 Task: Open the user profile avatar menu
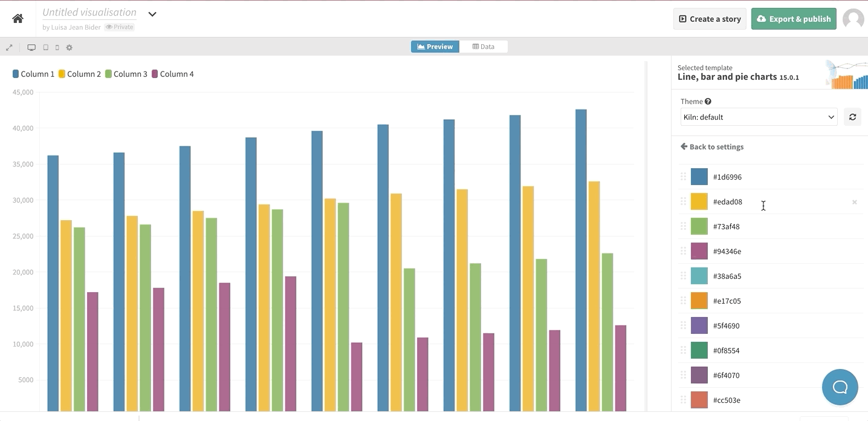pyautogui.click(x=853, y=19)
